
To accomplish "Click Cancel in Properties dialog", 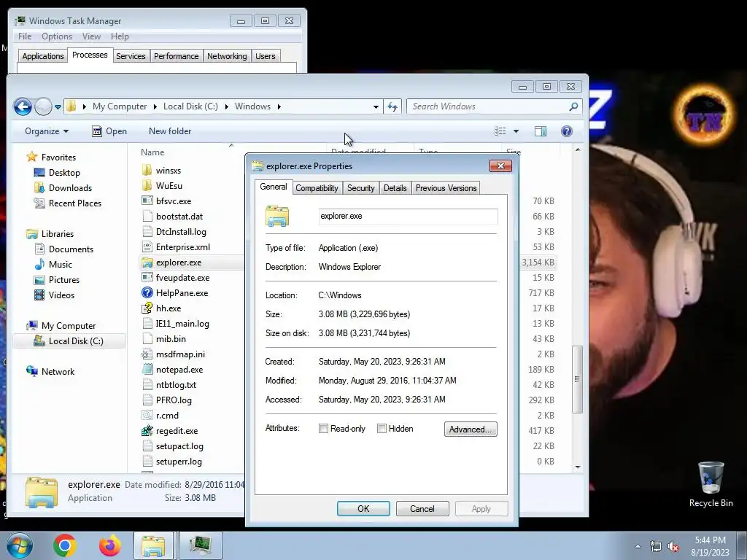I will pos(422,508).
